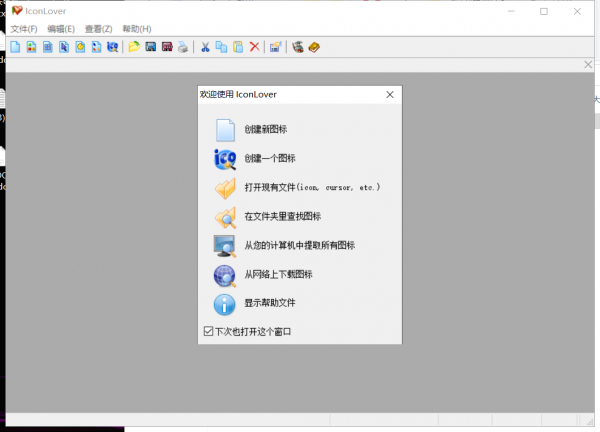Click the wizard character toolbar icon
Viewport: 600px width, 432px height.
coord(298,47)
